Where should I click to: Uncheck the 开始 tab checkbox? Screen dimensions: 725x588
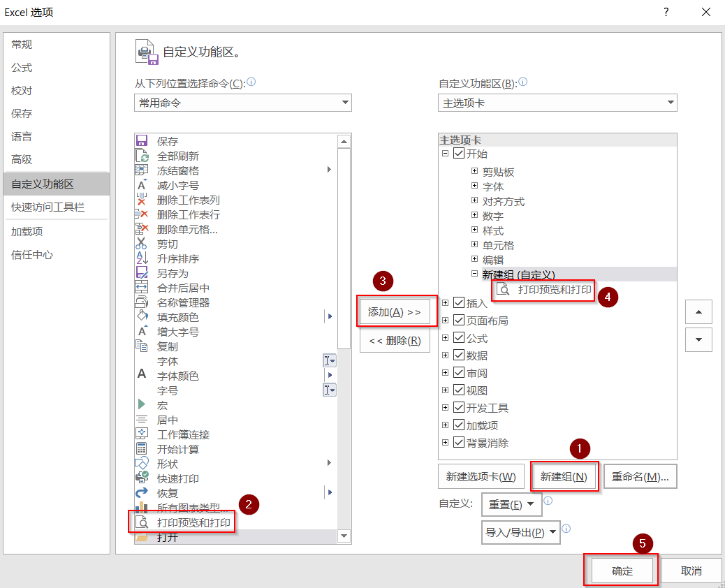pyautogui.click(x=459, y=153)
